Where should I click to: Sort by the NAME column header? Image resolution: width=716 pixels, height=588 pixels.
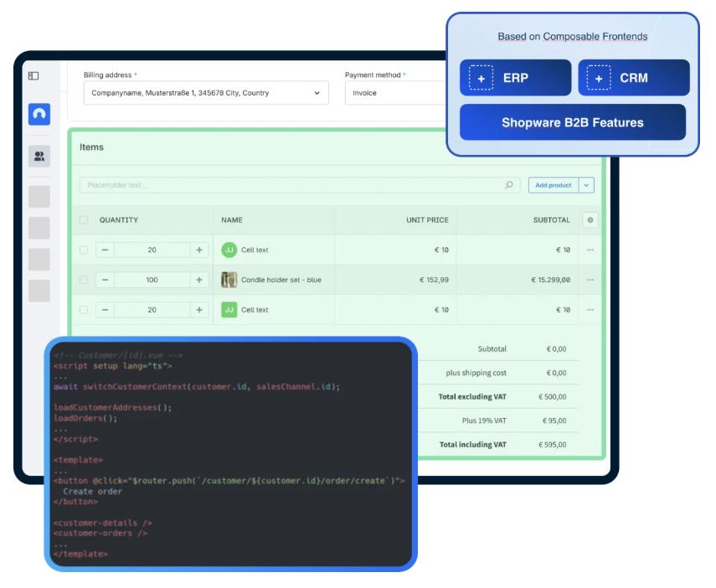click(232, 220)
